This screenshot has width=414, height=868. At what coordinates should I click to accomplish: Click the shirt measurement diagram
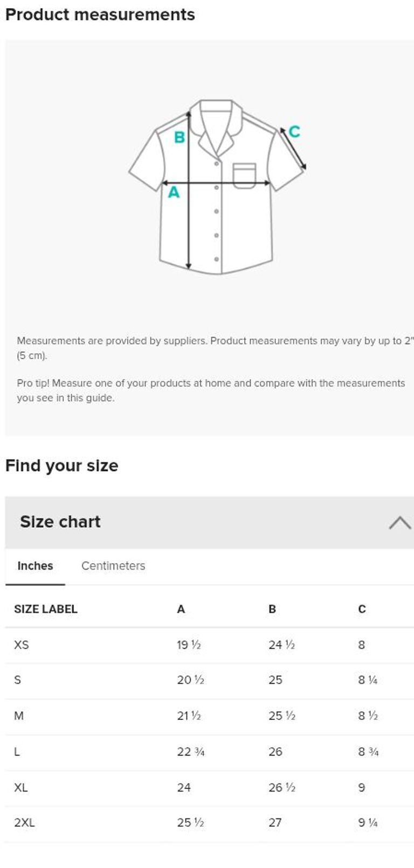217,186
